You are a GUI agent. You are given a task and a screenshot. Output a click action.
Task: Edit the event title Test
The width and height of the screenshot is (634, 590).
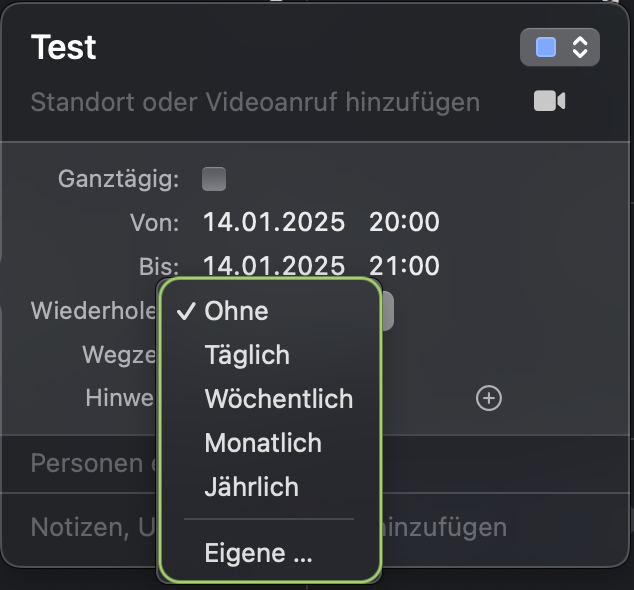(64, 47)
